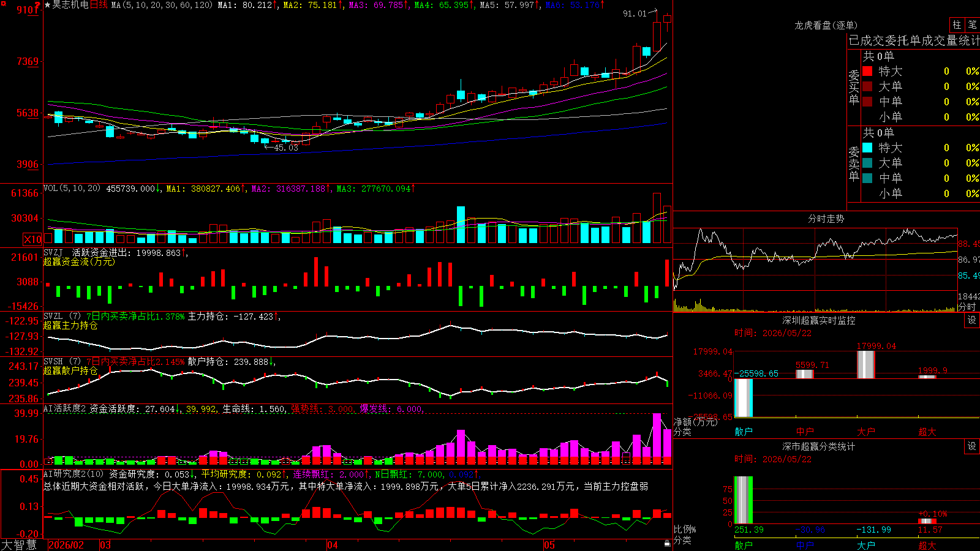The height and width of the screenshot is (551, 980).
Task: Click the 已成交委托单成交量统计 header
Action: click(x=914, y=40)
